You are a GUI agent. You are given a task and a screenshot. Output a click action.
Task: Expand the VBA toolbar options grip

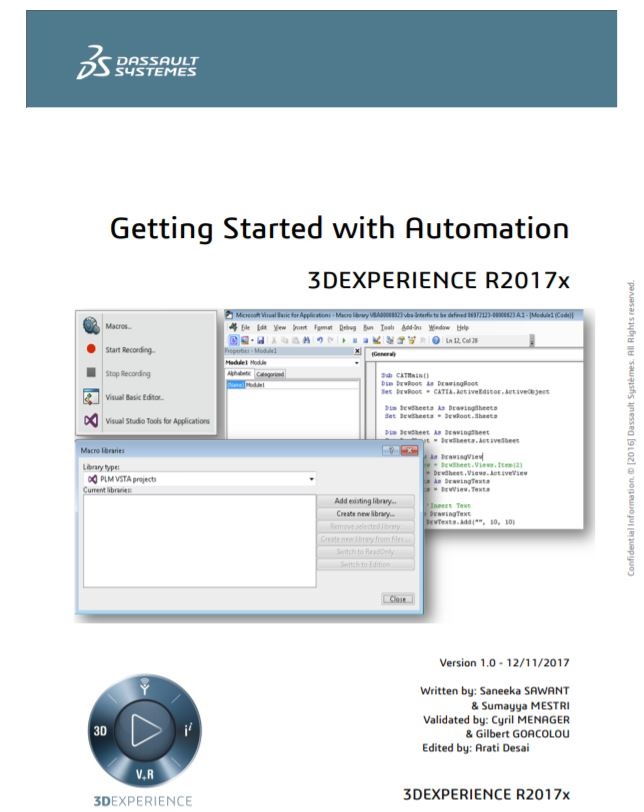click(532, 340)
